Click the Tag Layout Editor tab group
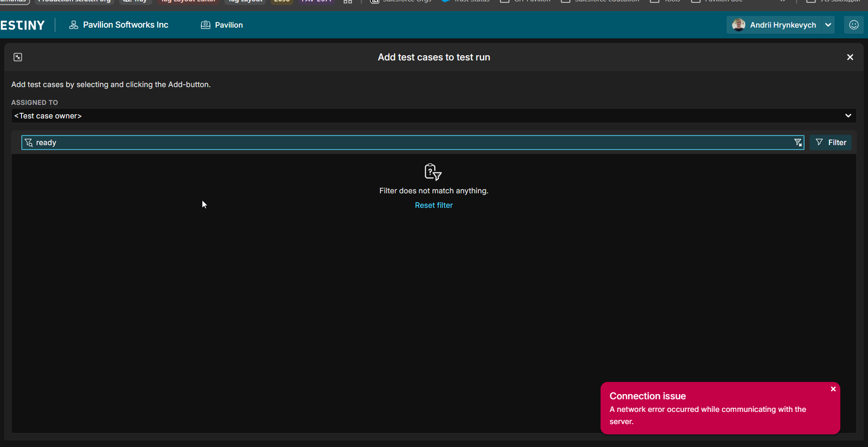This screenshot has height=447, width=868. pyautogui.click(x=188, y=1)
